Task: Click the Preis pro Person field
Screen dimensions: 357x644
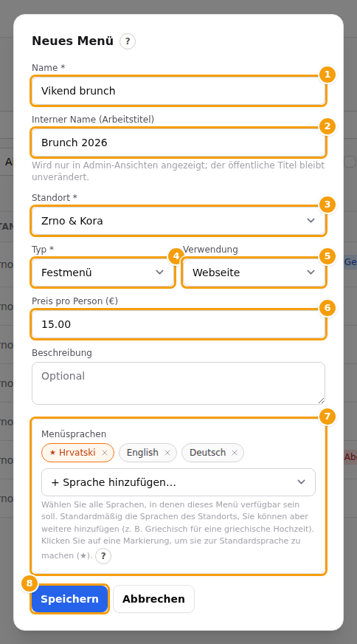Action: [178, 324]
